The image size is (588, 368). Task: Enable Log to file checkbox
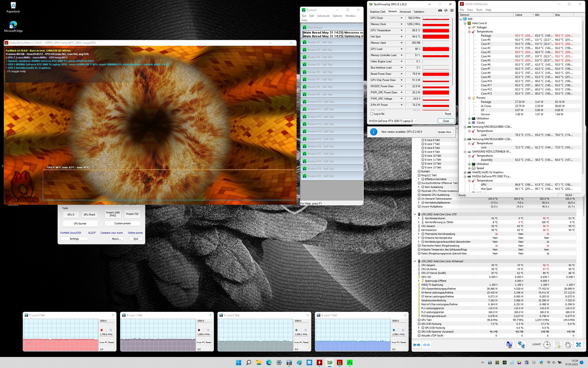pos(372,114)
